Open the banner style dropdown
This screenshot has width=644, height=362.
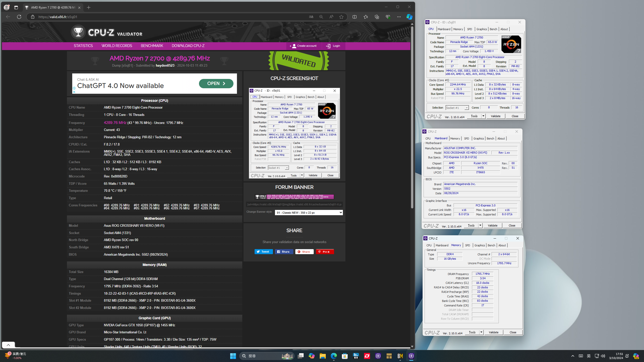(309, 213)
